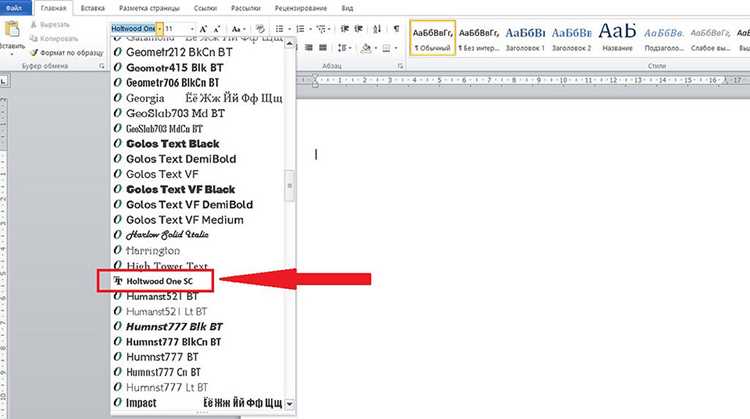Viewport: 750px width, 419px height.
Task: Apply the Подзаголовок style
Action: [x=664, y=38]
